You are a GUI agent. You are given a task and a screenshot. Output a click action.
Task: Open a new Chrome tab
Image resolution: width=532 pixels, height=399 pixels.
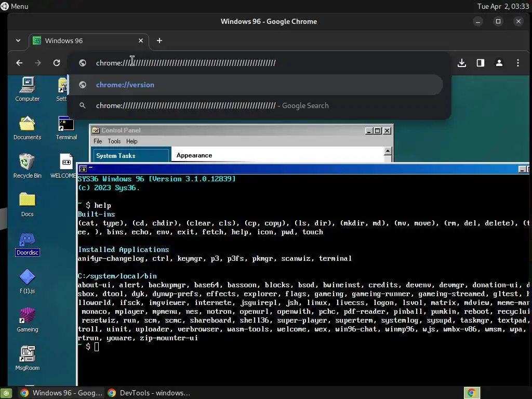coord(159,41)
